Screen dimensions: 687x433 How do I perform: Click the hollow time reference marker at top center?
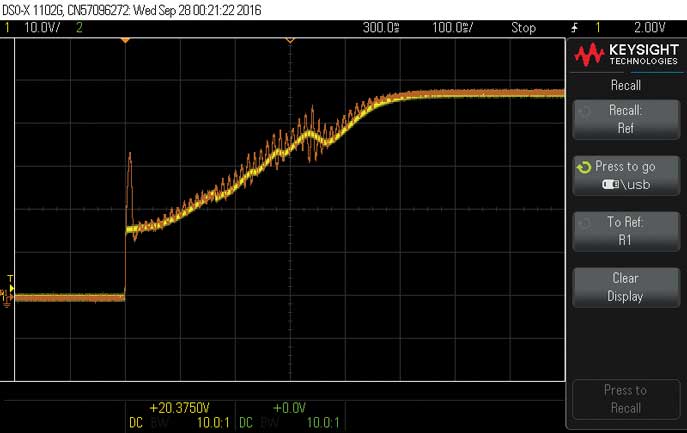(x=289, y=40)
